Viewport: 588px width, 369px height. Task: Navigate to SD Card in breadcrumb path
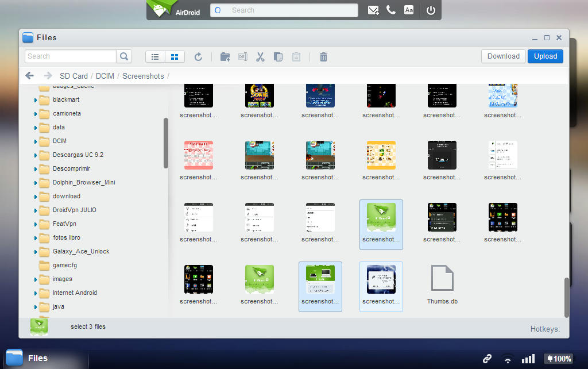click(x=73, y=76)
